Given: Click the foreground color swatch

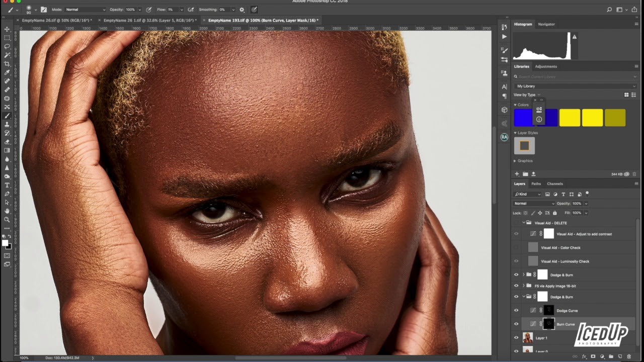Looking at the screenshot, I should 5,243.
